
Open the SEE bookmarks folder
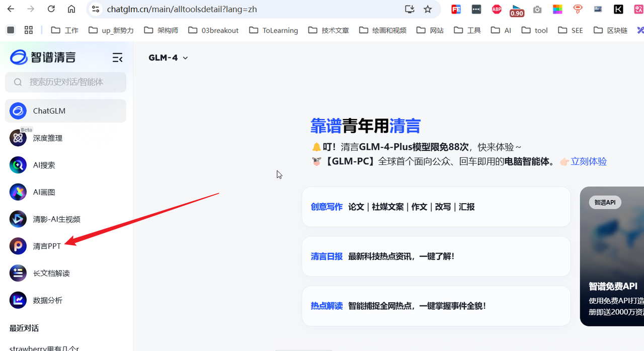[x=571, y=30]
